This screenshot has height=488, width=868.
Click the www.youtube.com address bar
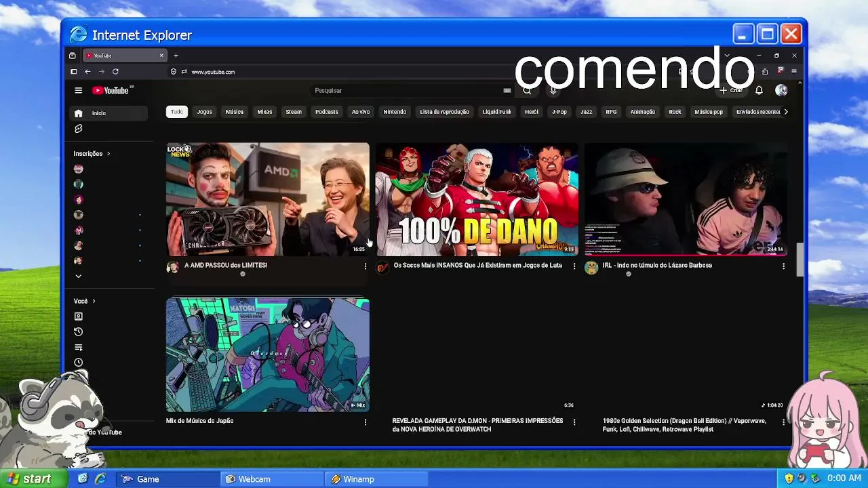pyautogui.click(x=213, y=72)
